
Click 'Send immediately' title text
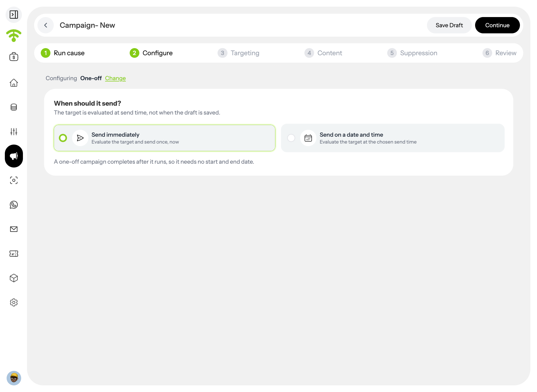click(115, 135)
